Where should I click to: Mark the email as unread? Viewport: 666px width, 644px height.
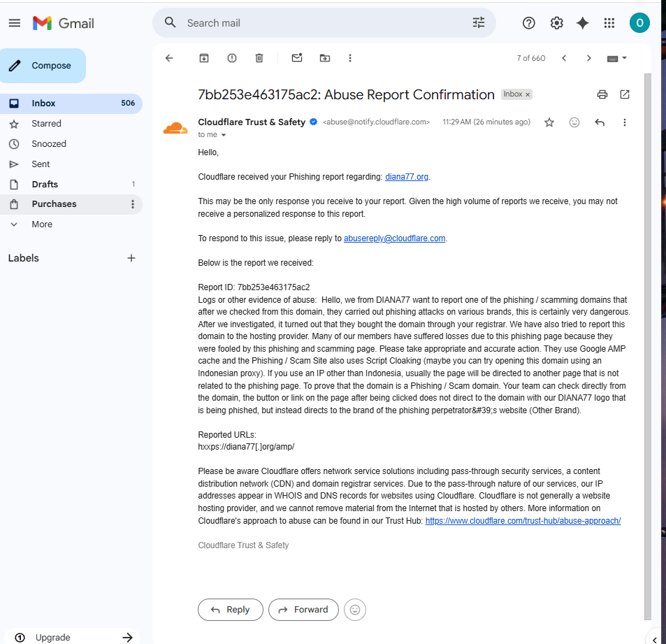pyautogui.click(x=297, y=58)
